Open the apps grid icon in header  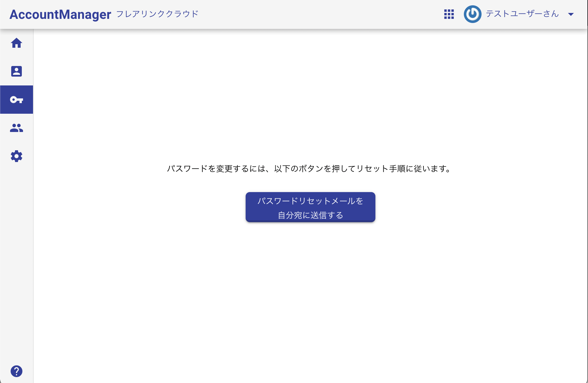coord(449,14)
